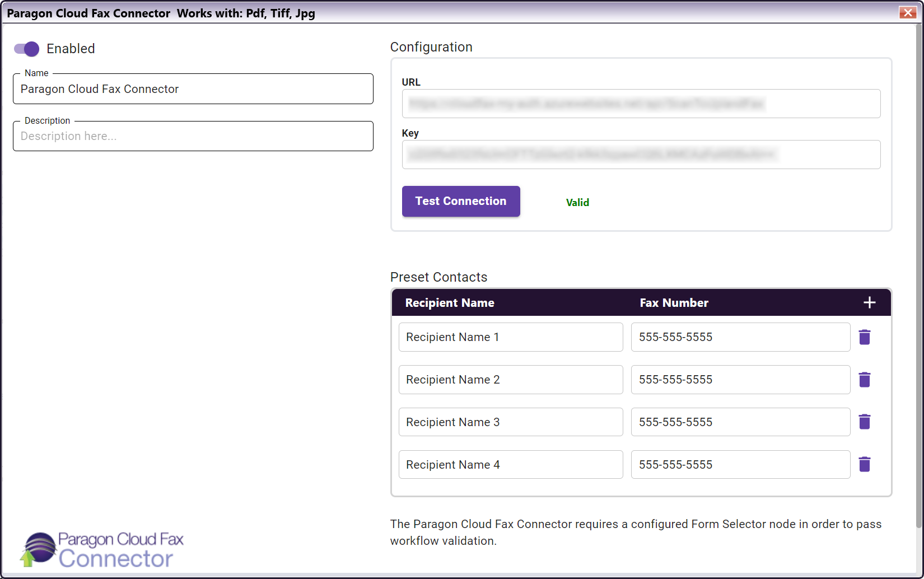Delete the Recipient Name 1 row

coord(865,337)
